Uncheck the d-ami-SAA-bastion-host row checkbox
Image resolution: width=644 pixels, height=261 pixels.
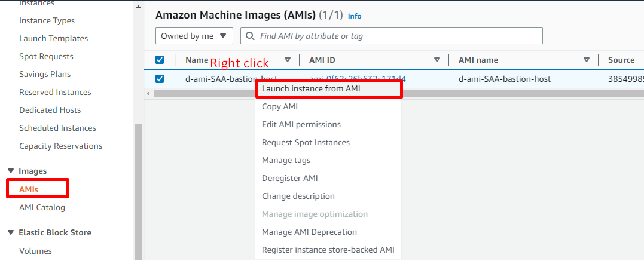pos(160,79)
